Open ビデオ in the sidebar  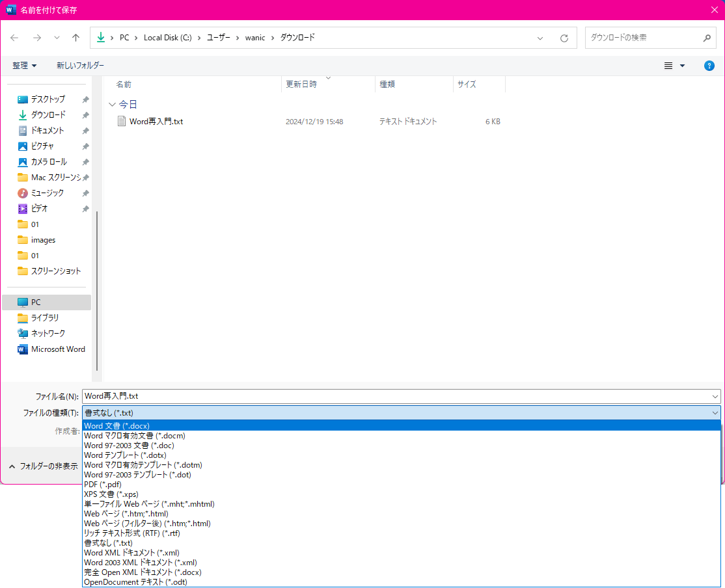point(39,209)
